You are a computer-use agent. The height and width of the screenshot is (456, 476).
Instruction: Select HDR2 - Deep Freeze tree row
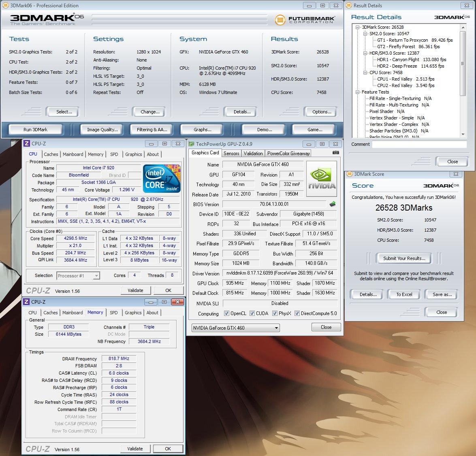(x=410, y=66)
